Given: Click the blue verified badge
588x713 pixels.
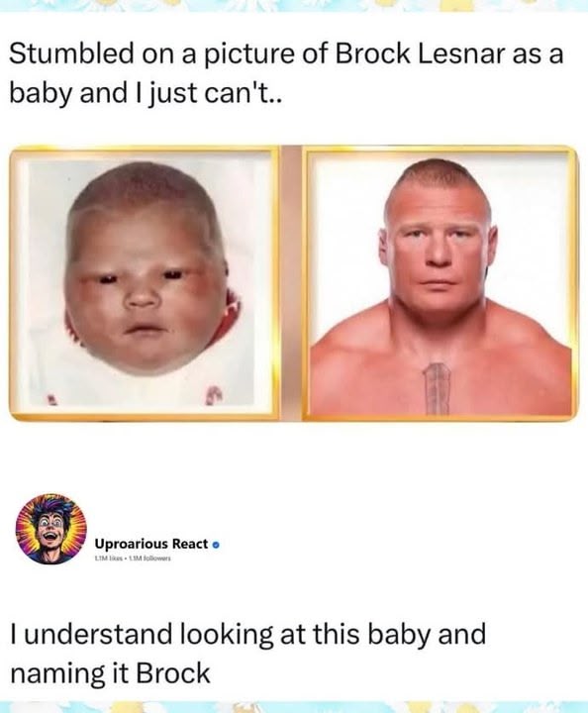Looking at the screenshot, I should coord(217,545).
